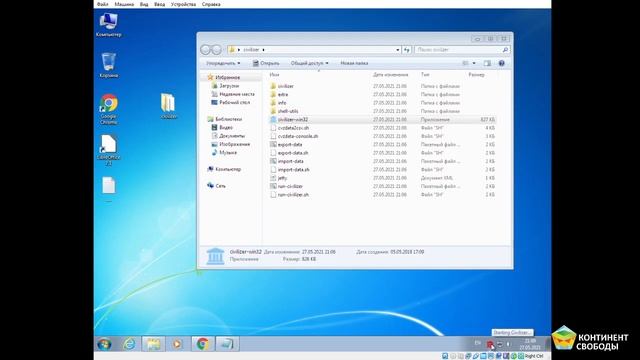
Task: Refresh the Explorer address bar
Action: click(407, 50)
